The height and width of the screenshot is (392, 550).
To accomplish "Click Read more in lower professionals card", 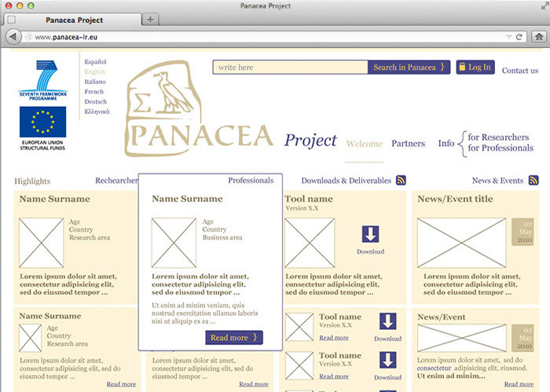I will (x=254, y=384).
